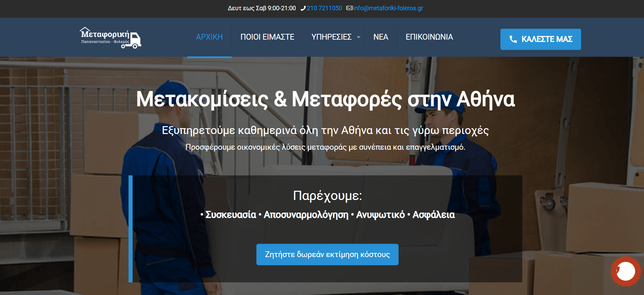The width and height of the screenshot is (644, 295).
Task: Click Ζητήστε δωρεάν εκτίμηση κόστους button
Action: tap(327, 254)
